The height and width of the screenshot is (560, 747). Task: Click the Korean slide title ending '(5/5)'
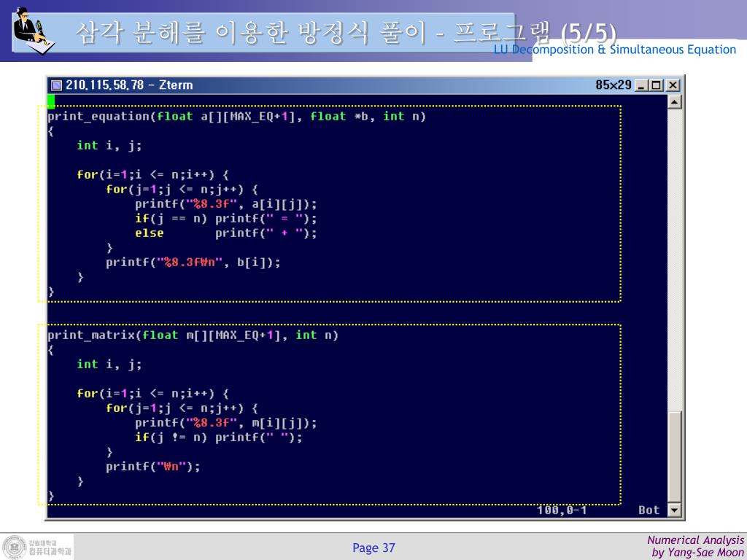[346, 34]
